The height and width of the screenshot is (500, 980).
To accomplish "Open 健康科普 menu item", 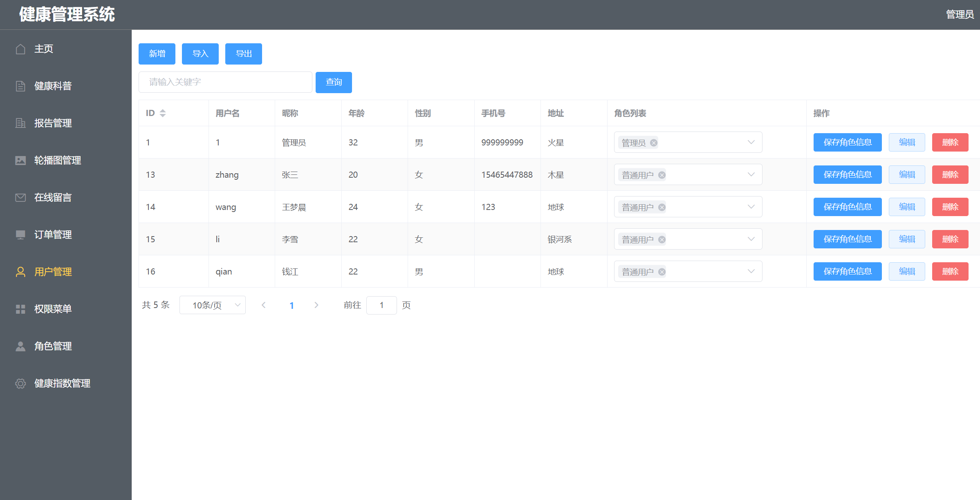I will [x=66, y=86].
